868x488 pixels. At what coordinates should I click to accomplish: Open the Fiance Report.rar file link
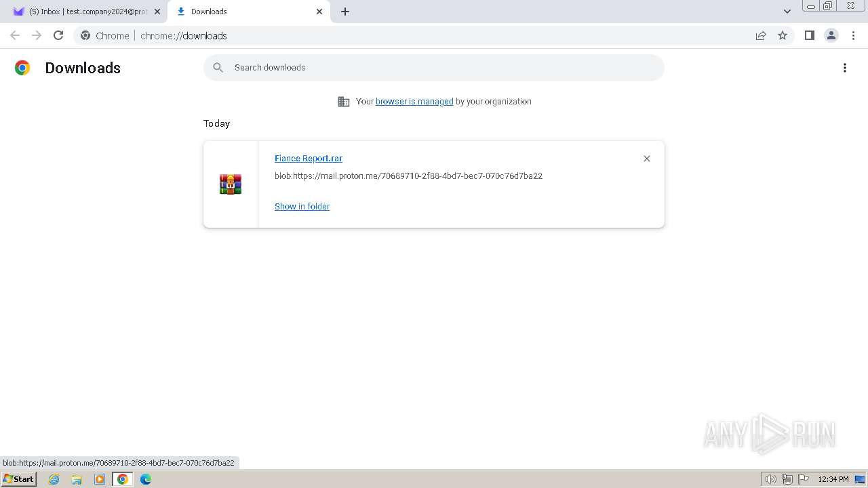[309, 159]
